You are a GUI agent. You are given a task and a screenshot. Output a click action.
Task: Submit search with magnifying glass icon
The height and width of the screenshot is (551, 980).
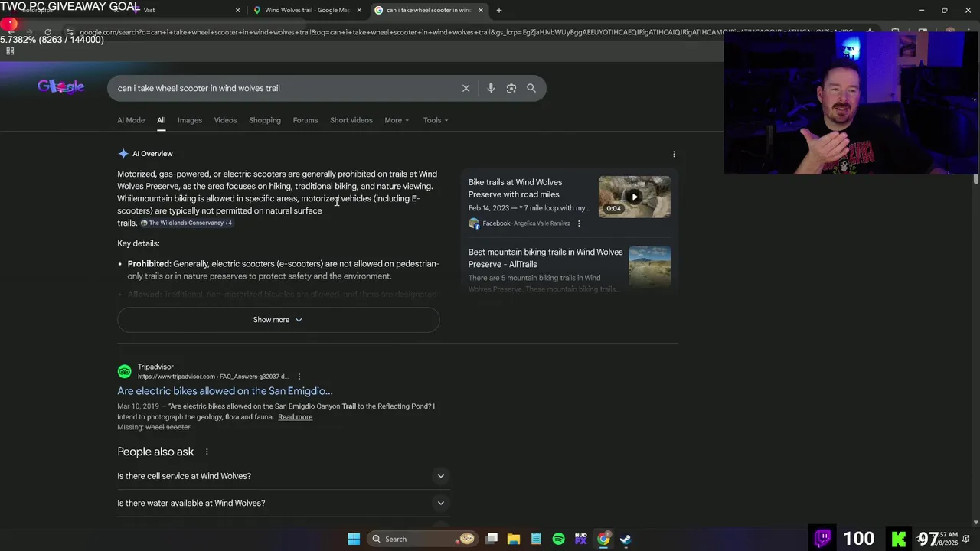pyautogui.click(x=531, y=88)
